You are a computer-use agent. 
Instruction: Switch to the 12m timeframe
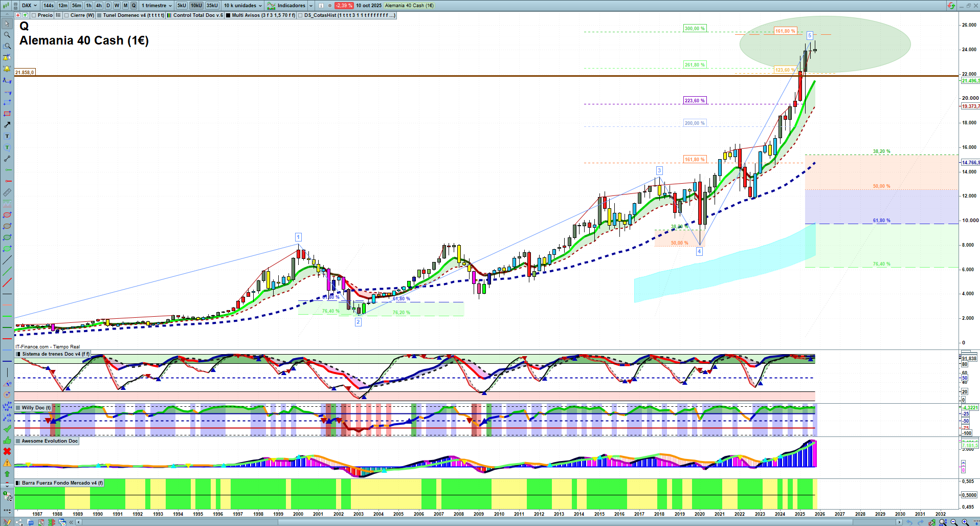[x=62, y=6]
